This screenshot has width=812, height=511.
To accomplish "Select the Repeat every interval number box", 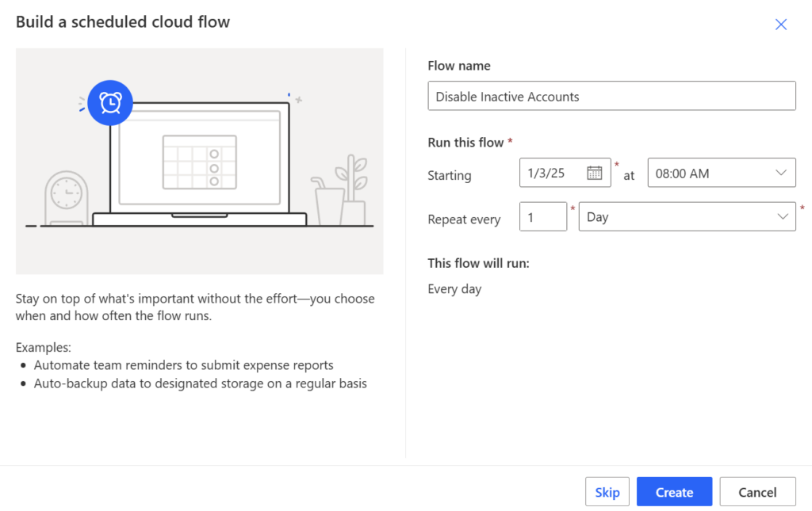I will [542, 216].
